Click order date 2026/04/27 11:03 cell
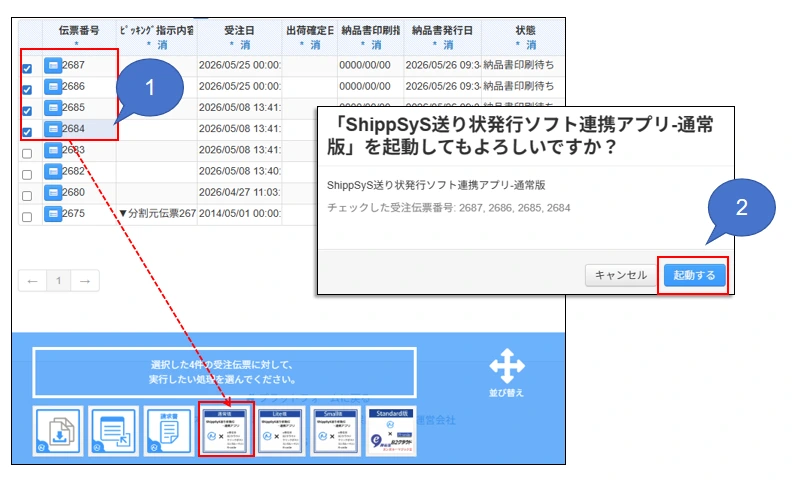 pos(239,192)
